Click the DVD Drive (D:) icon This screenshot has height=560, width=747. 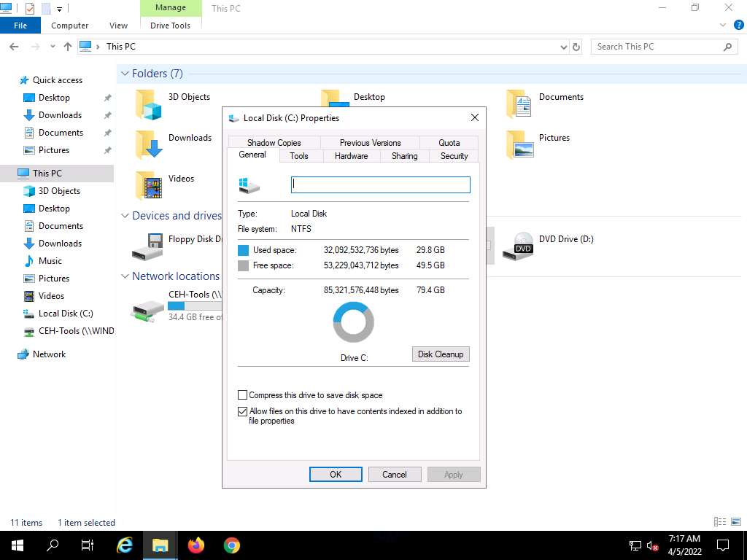coord(518,246)
